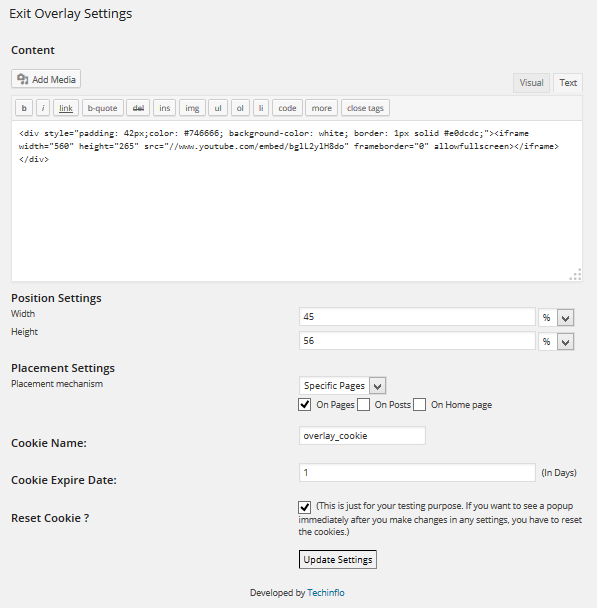597x608 pixels.
Task: Toggle the Reset Cookie checkbox
Action: click(305, 507)
